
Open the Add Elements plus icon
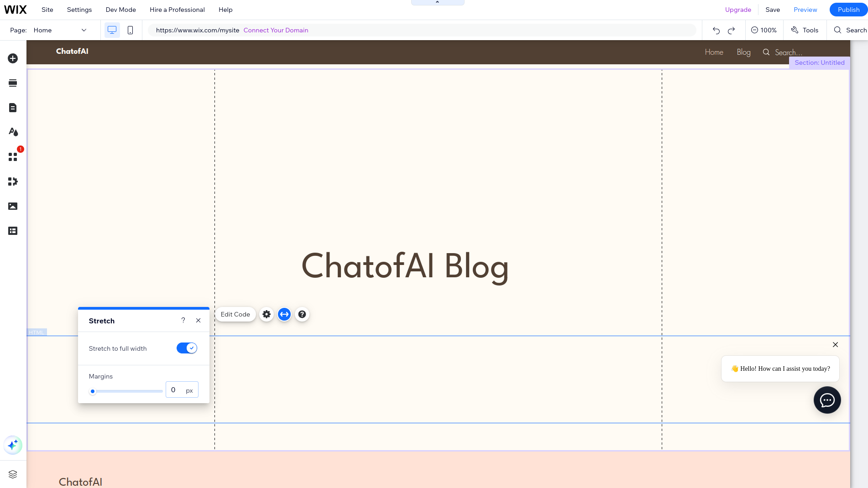pyautogui.click(x=13, y=58)
